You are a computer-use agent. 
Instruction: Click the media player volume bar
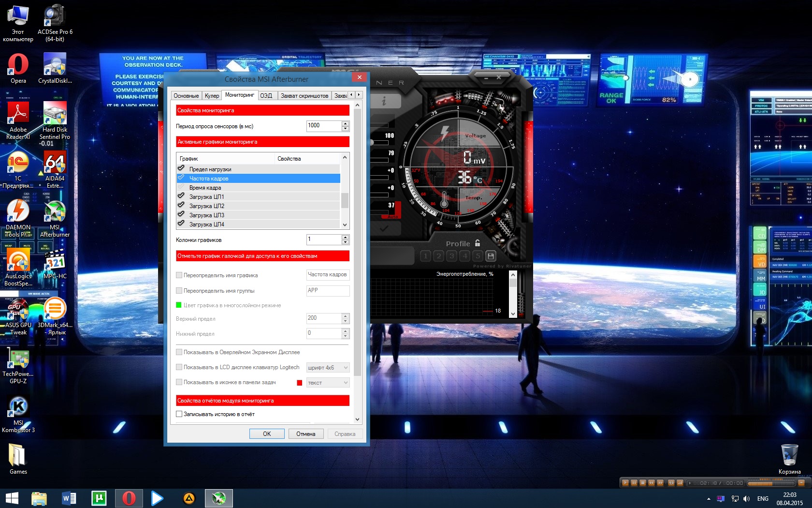coord(770,483)
